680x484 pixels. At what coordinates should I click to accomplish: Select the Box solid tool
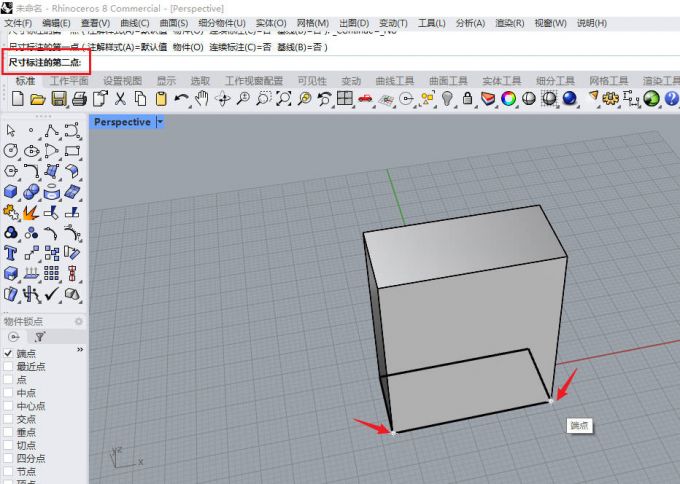pyautogui.click(x=11, y=192)
